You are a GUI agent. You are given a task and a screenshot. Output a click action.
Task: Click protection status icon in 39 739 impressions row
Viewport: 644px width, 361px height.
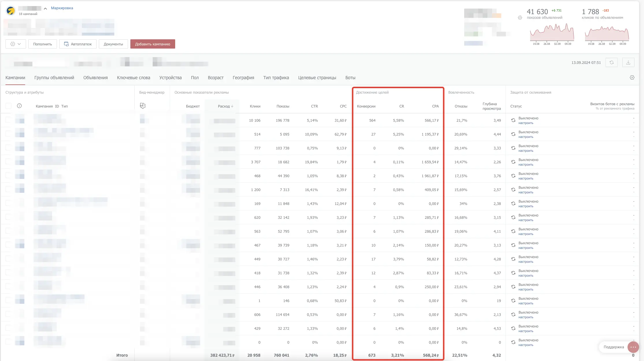tap(513, 245)
